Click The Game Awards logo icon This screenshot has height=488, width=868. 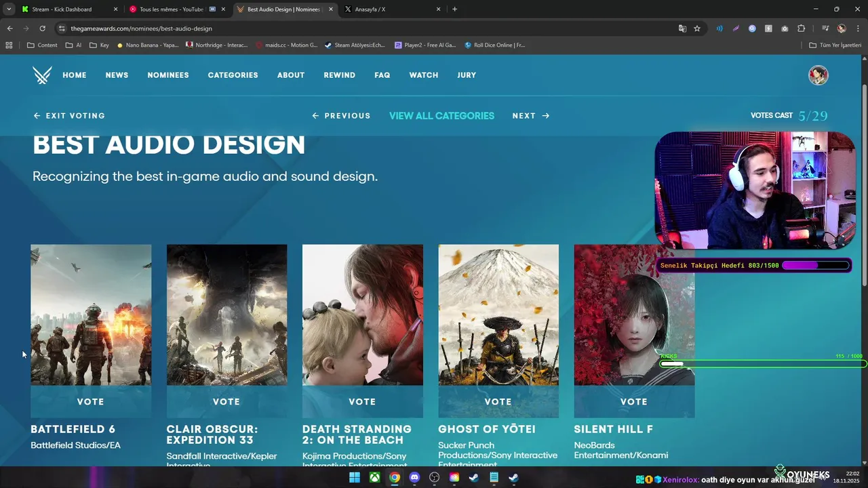[x=42, y=75]
